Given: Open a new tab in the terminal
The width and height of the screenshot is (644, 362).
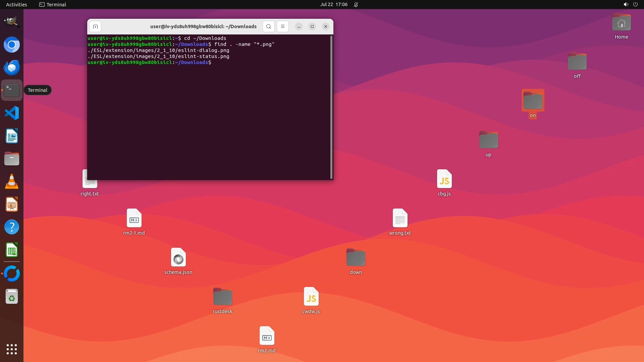Looking at the screenshot, I should point(95,26).
